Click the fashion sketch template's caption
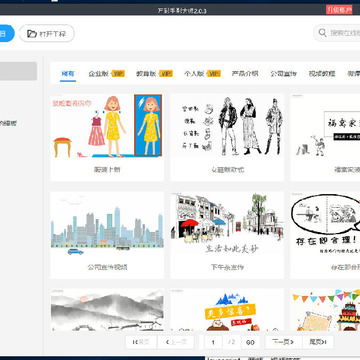360x360 pixels. point(227,170)
